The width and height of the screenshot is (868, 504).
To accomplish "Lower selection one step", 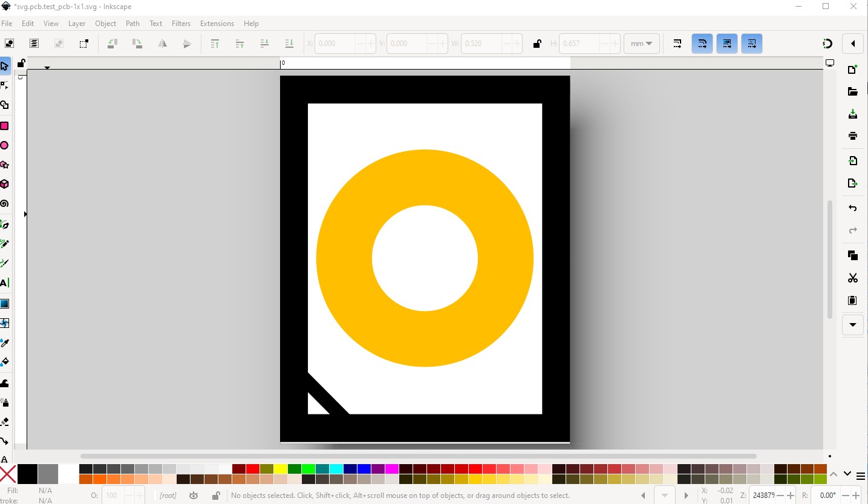I will click(264, 44).
